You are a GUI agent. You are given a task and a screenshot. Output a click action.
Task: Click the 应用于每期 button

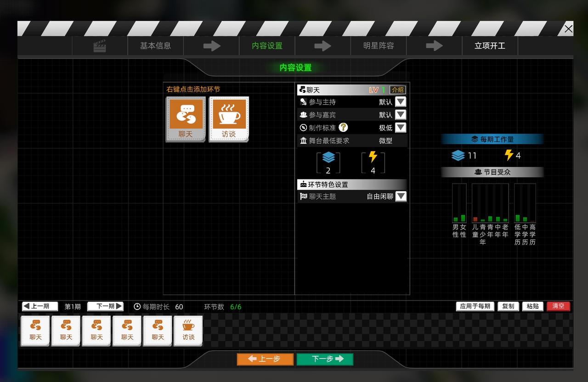tap(475, 306)
